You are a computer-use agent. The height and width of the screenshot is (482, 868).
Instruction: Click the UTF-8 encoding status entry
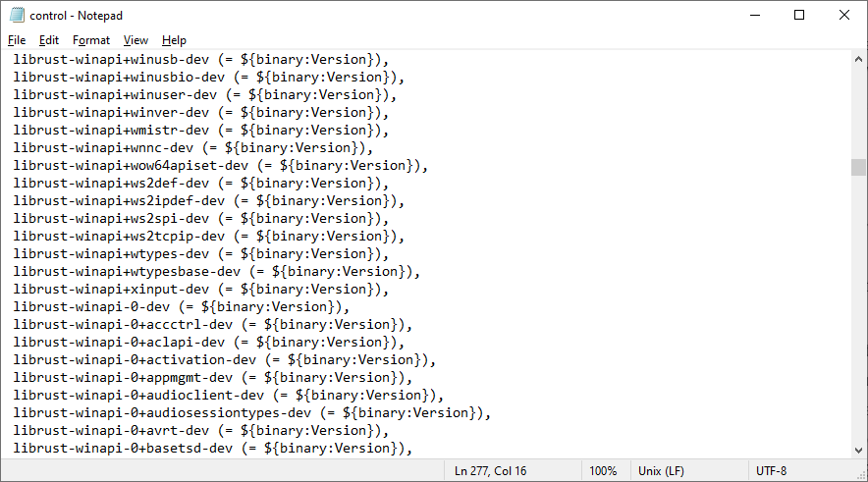pyautogui.click(x=771, y=471)
